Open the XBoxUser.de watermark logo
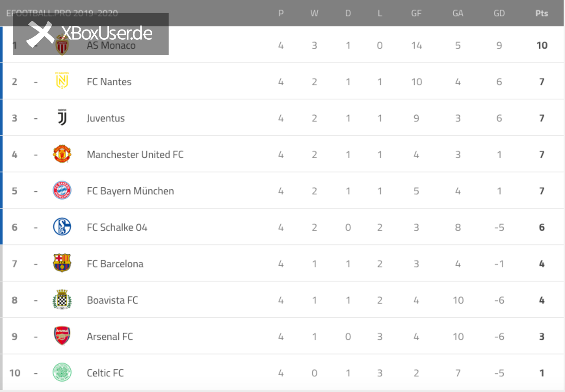Screen dimensions: 565x392 (90, 34)
